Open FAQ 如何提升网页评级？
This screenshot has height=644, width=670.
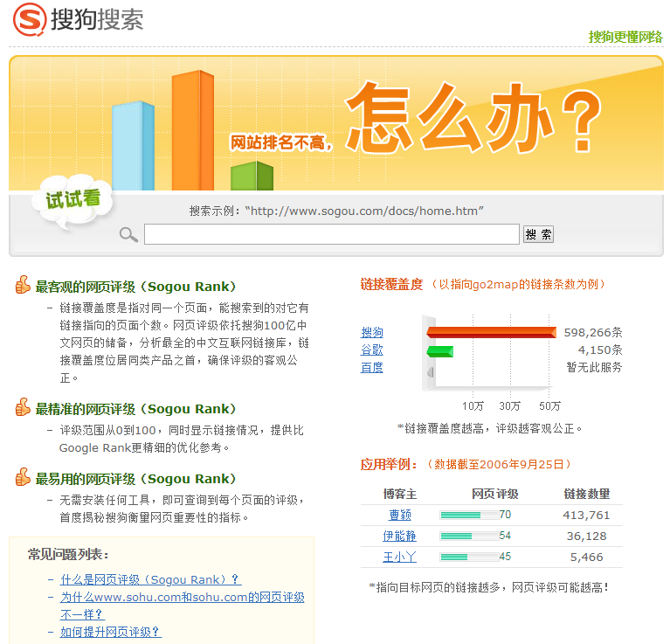pos(111,632)
